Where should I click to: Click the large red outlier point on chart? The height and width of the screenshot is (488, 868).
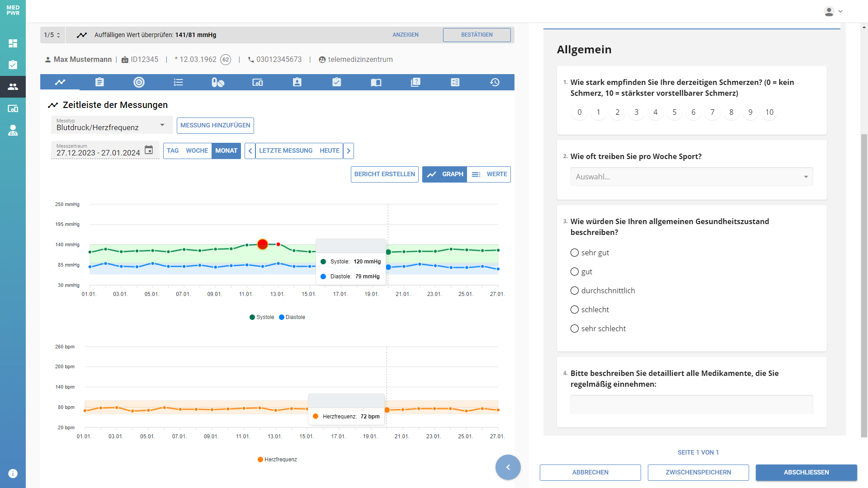point(263,244)
